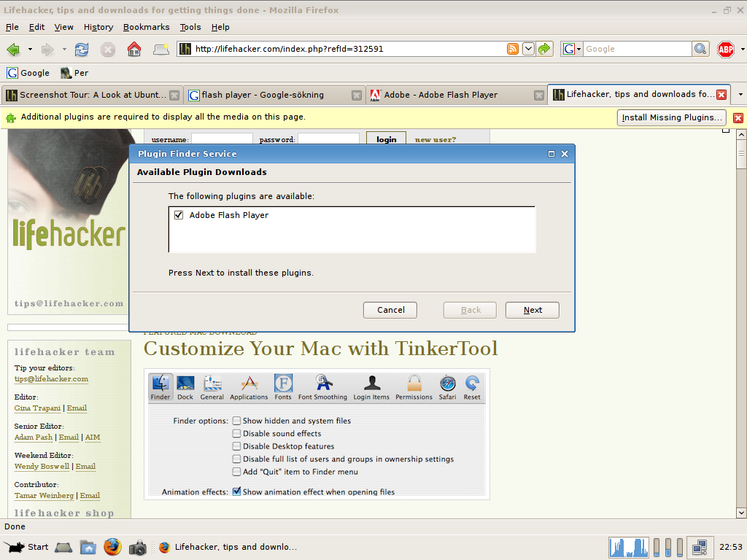
Task: Check Show hidden and system files
Action: [236, 421]
